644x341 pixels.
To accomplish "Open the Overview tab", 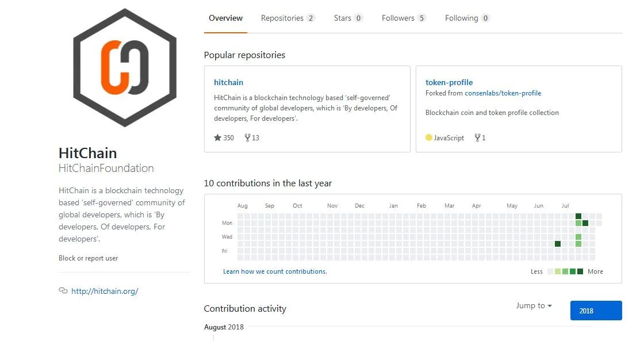I will point(225,18).
